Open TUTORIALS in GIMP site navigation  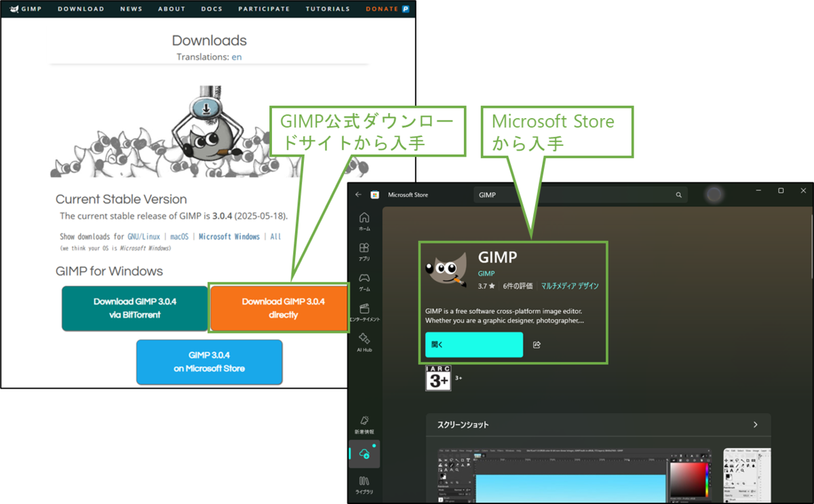point(328,9)
